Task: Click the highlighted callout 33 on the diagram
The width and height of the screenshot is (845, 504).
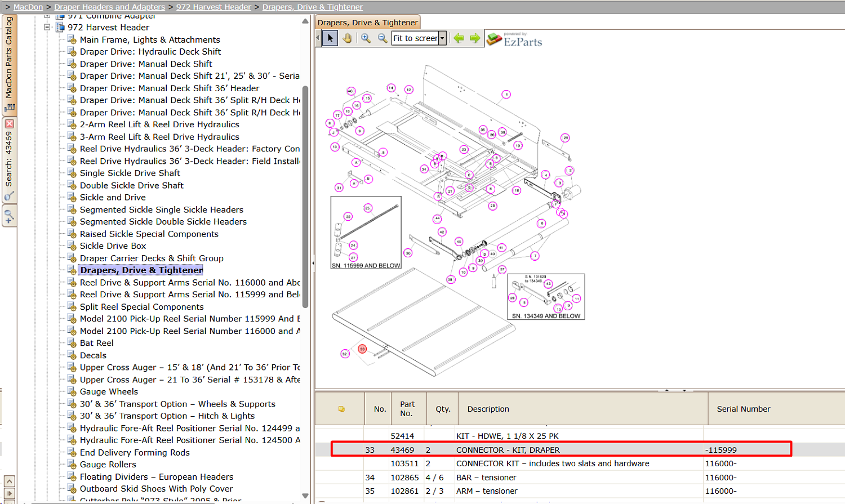Action: tap(362, 349)
